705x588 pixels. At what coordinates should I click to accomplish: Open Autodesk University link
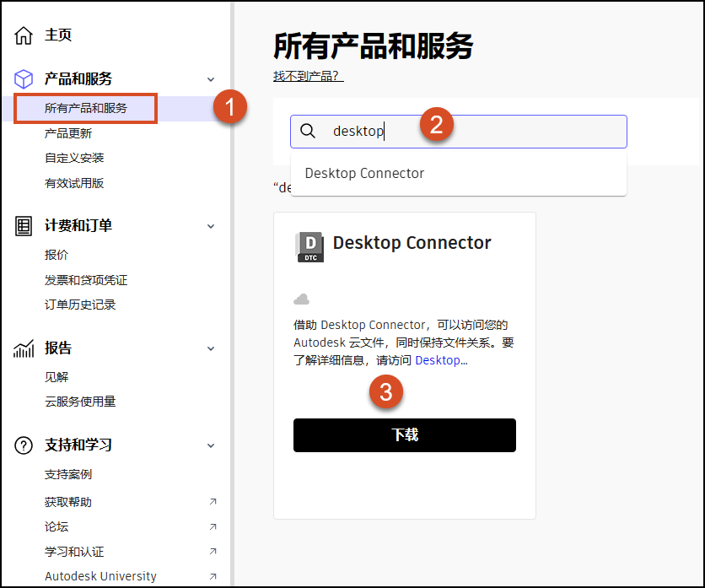tap(100, 576)
